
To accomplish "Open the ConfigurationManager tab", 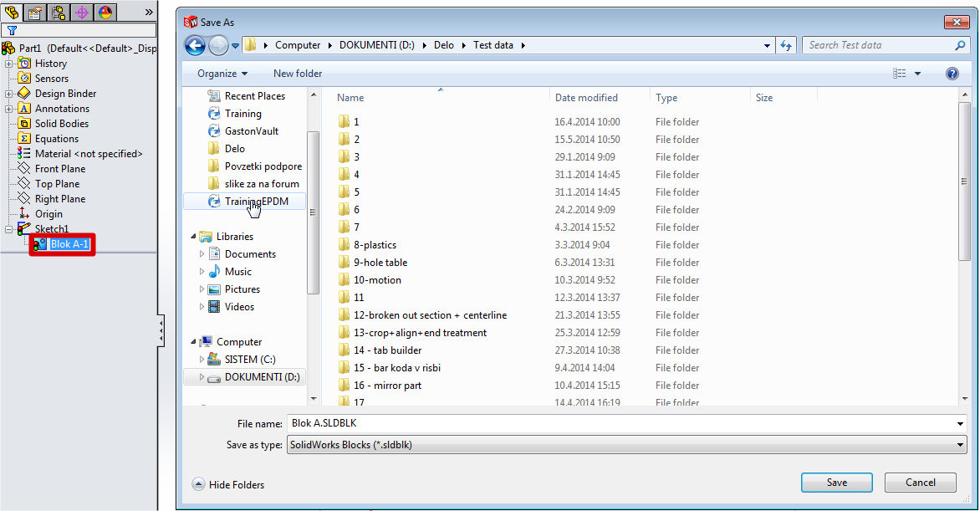I will (x=59, y=12).
